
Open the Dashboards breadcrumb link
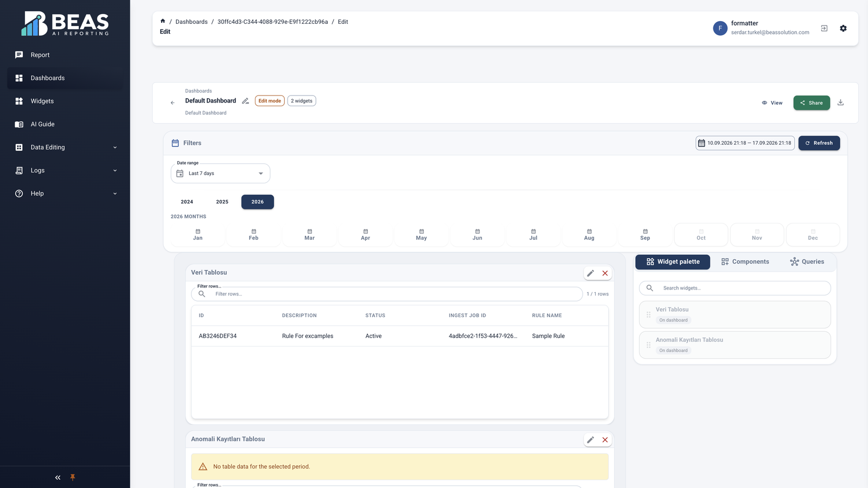pyautogui.click(x=192, y=22)
